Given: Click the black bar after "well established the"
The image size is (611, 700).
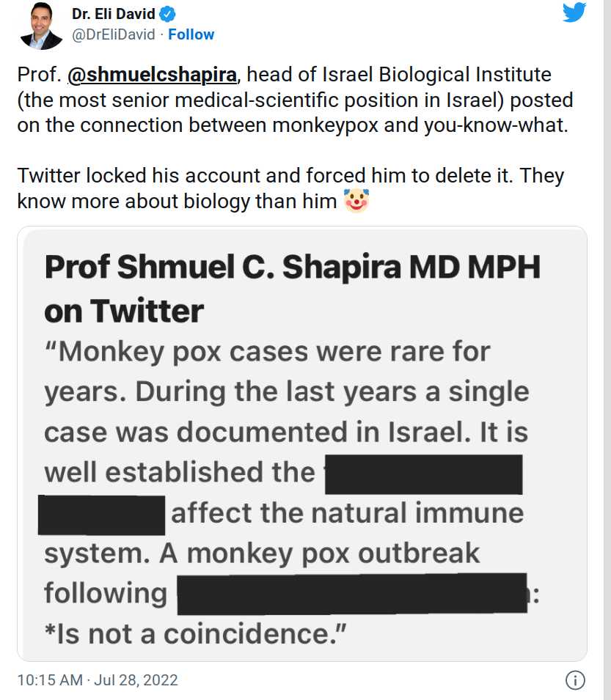Looking at the screenshot, I should click(x=423, y=474).
